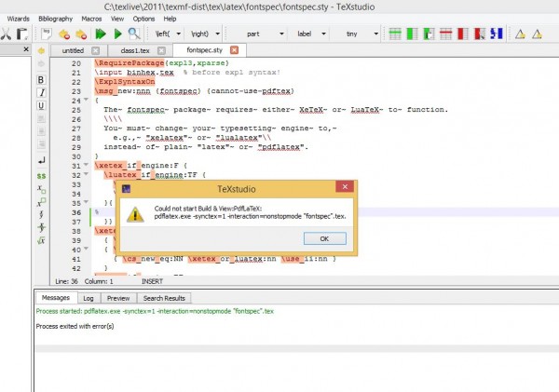Click the green Build & View double-arrow icon
Screen dimensions: 559x392
tap(102, 34)
